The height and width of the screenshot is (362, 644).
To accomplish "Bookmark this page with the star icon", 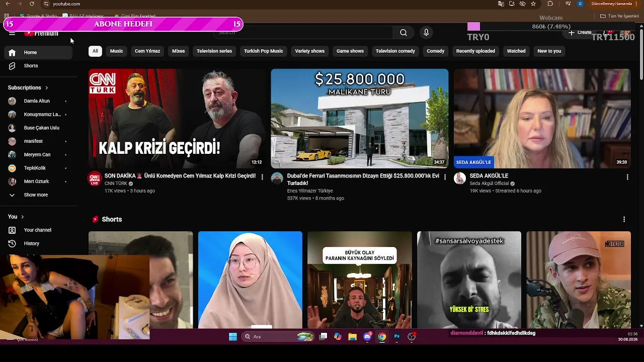I will 533,4.
